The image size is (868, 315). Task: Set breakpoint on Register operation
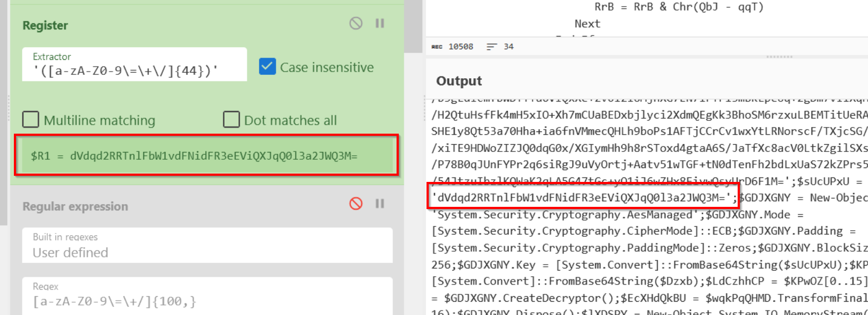(x=380, y=23)
